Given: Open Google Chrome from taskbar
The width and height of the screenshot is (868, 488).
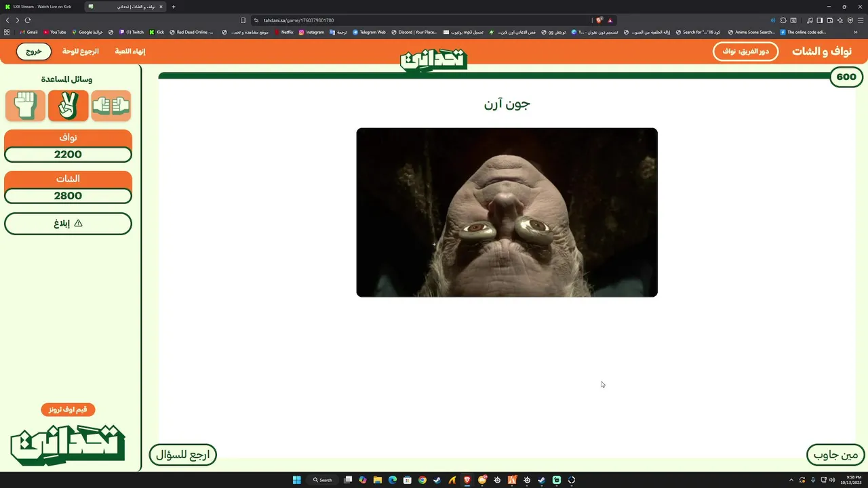Looking at the screenshot, I should point(422,480).
